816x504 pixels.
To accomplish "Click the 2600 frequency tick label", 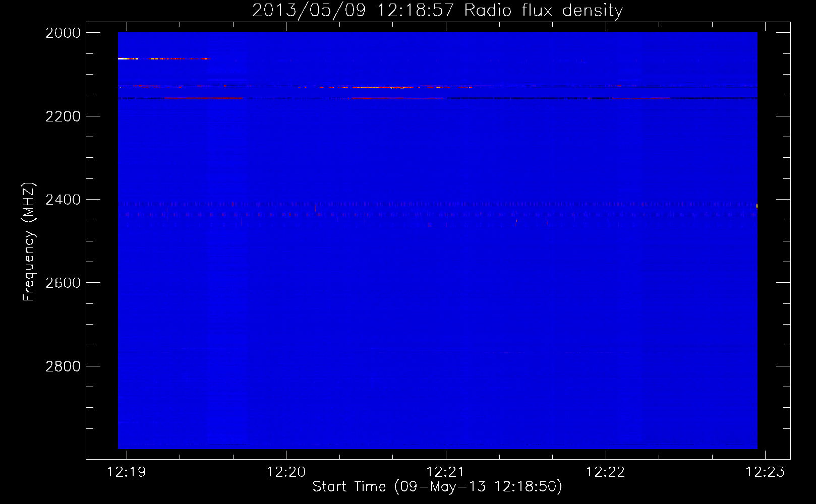I will (63, 283).
